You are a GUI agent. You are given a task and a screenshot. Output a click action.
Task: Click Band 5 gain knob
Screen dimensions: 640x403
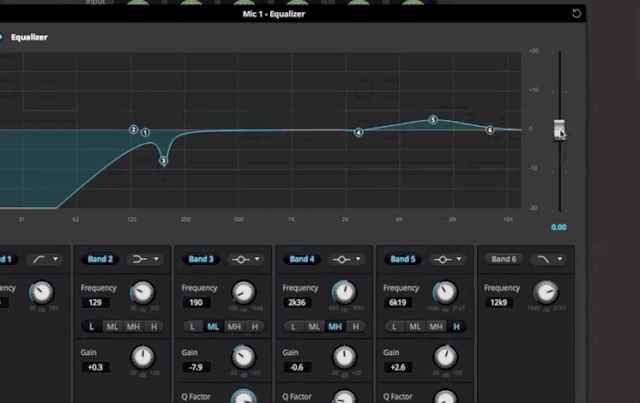[445, 357]
